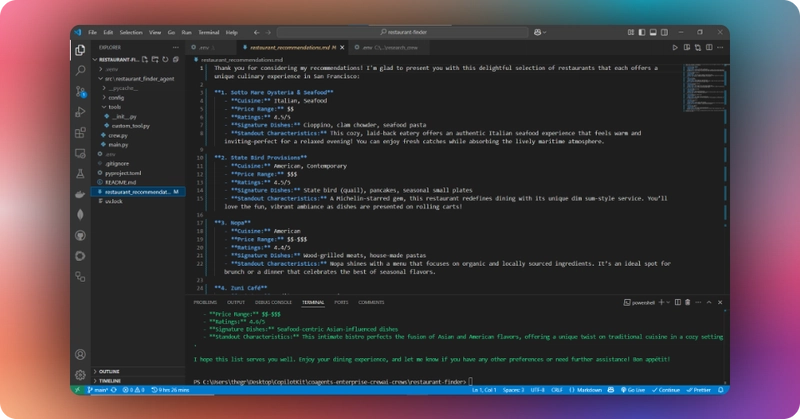800x419 pixels.
Task: Open editor More Actions ellipsis
Action: 720,47
